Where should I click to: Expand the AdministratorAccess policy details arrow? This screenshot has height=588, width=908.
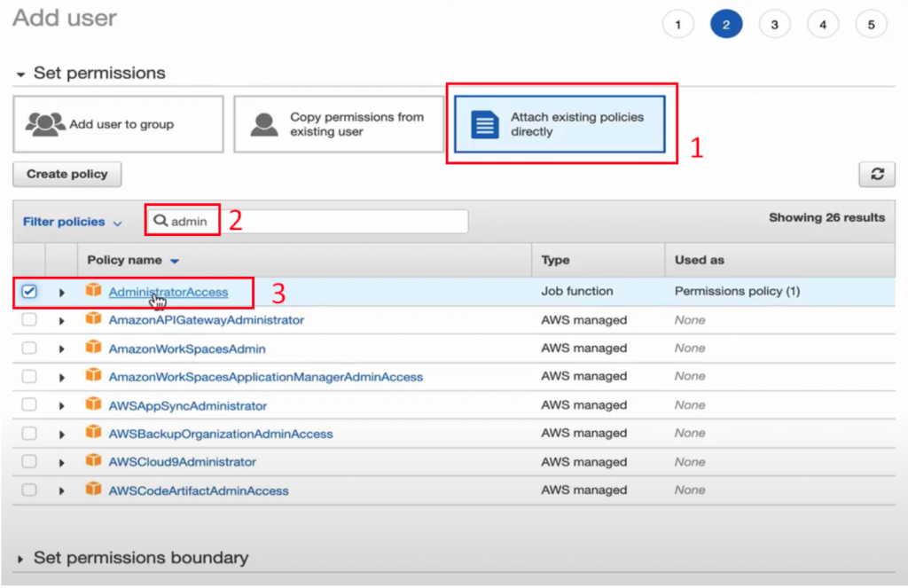(x=61, y=293)
